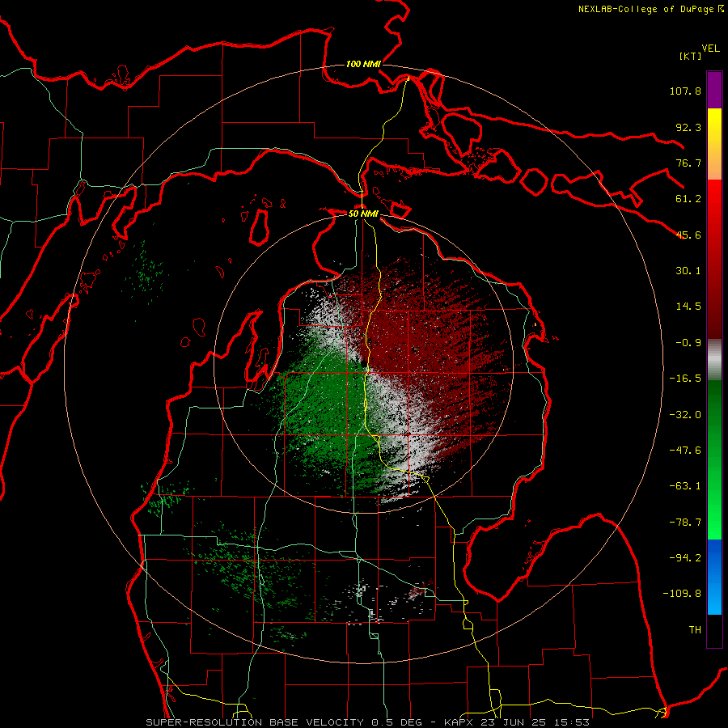Click the 30.1 legend value
Image resolution: width=728 pixels, height=728 pixels.
pos(688,271)
